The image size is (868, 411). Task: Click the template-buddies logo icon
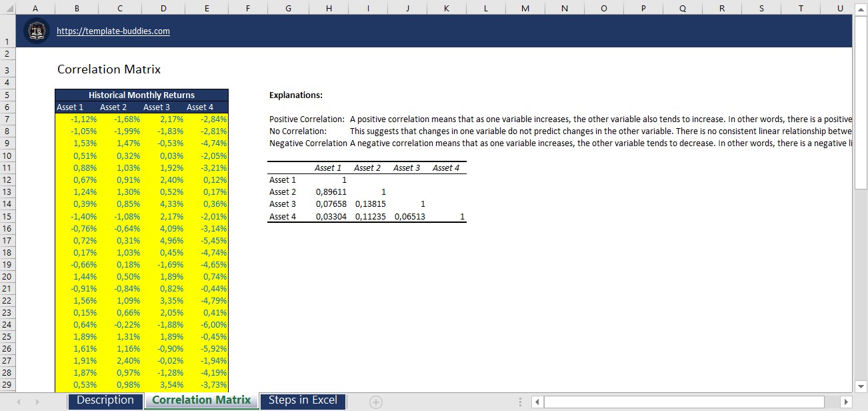pos(37,30)
